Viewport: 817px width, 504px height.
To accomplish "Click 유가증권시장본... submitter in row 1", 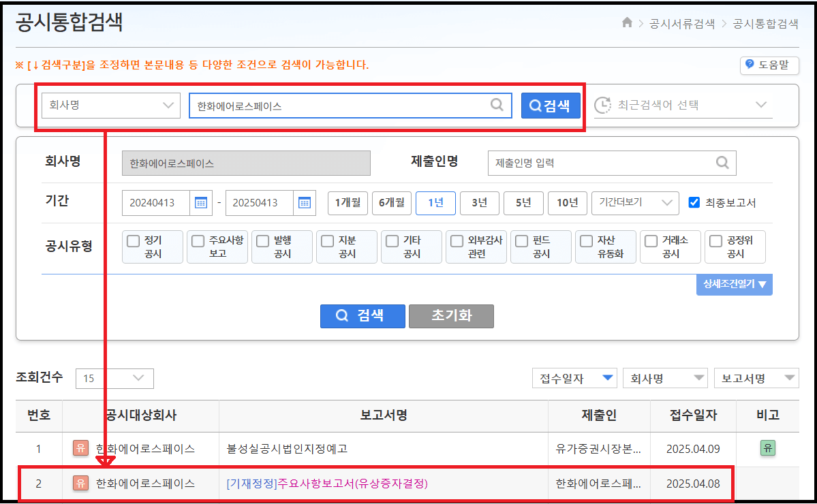I will pyautogui.click(x=598, y=449).
